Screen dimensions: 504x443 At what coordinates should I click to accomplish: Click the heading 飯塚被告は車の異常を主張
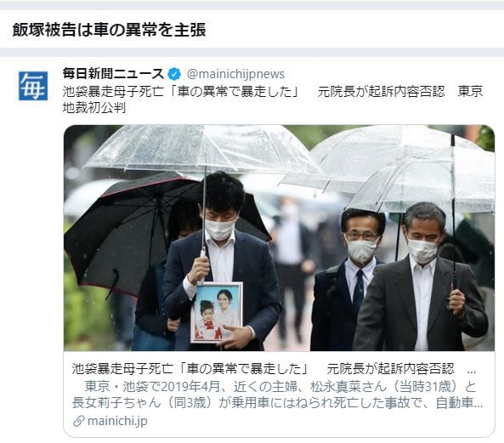[x=109, y=30]
